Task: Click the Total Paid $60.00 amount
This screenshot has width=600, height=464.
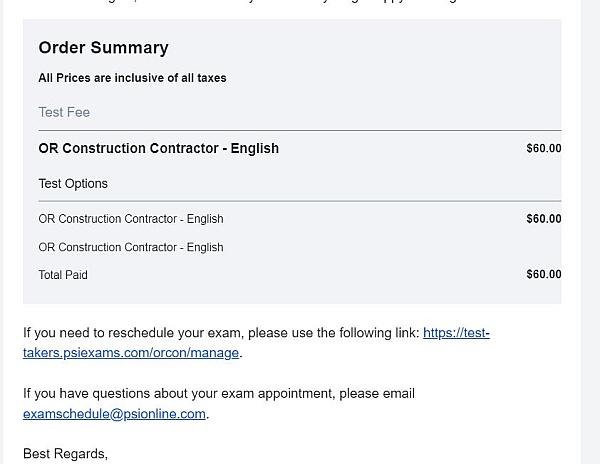Action: click(543, 274)
